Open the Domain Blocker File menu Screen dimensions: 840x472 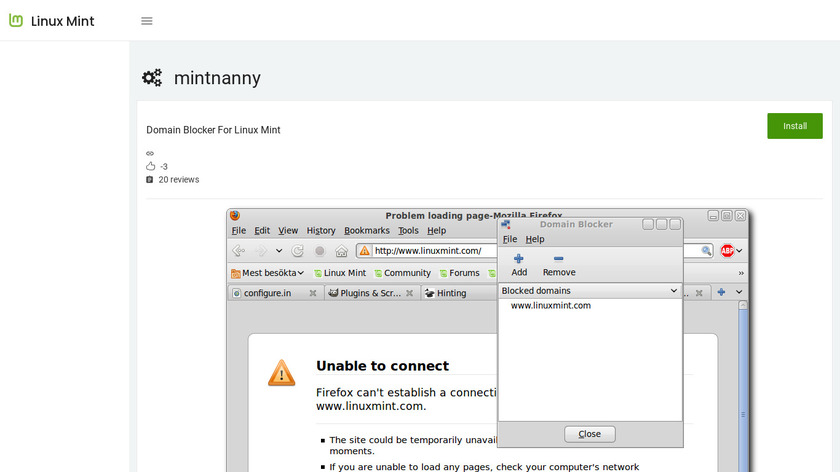(x=510, y=239)
